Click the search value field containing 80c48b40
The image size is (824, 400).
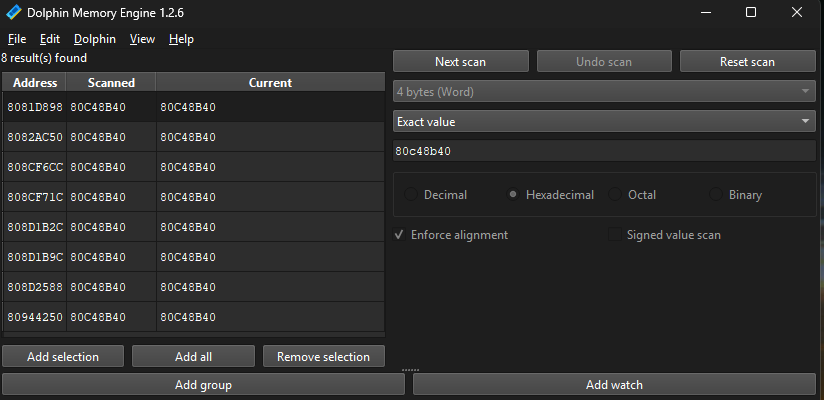(x=604, y=151)
